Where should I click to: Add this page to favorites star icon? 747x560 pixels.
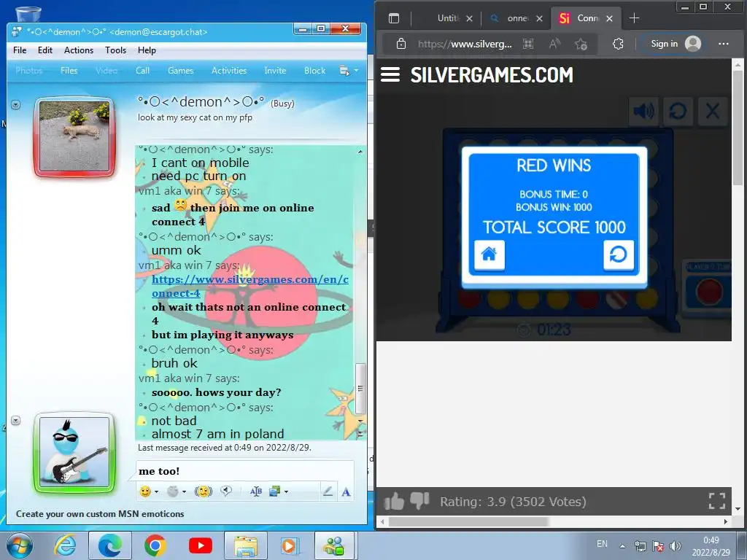click(x=581, y=44)
